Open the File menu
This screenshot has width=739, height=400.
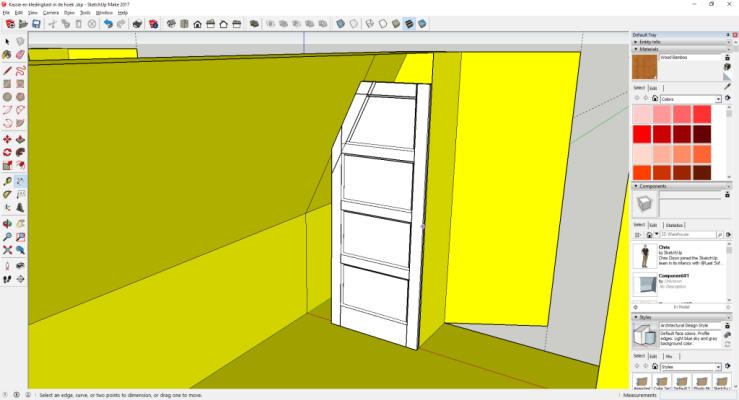click(x=6, y=13)
